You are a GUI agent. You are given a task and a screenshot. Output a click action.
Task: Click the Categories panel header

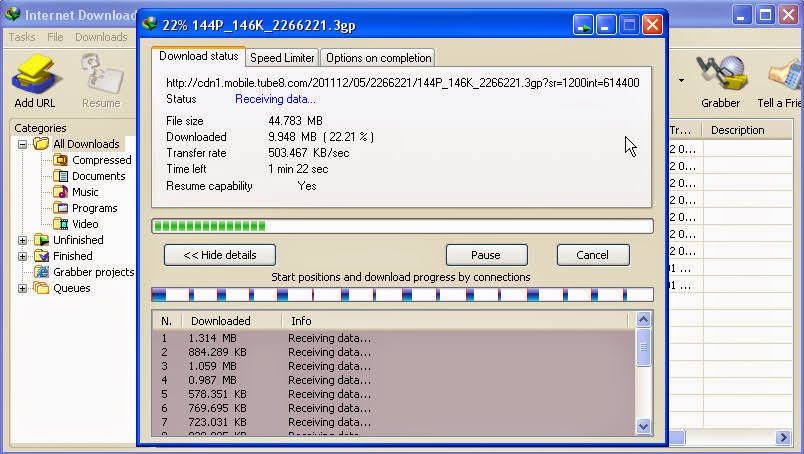(x=41, y=128)
